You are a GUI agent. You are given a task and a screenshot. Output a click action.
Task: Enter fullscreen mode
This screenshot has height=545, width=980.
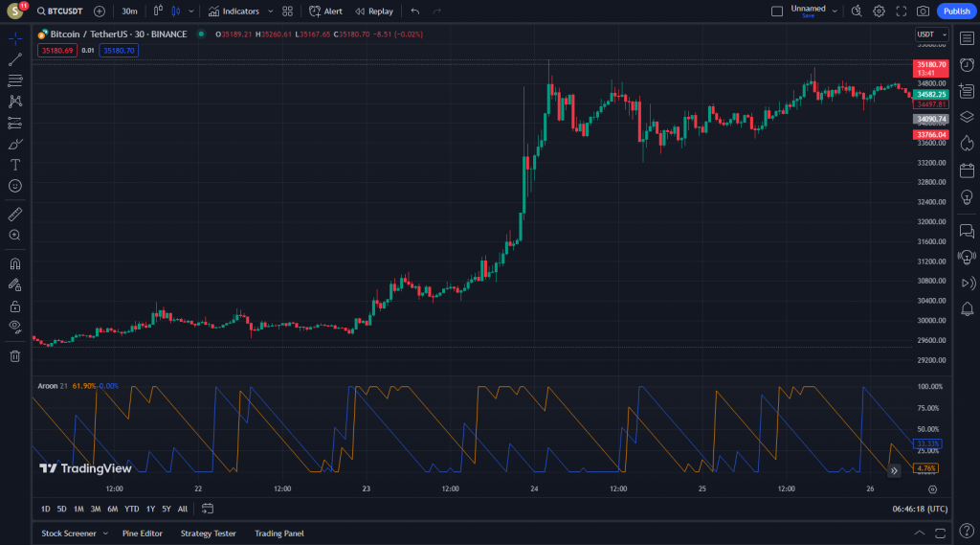coord(901,11)
